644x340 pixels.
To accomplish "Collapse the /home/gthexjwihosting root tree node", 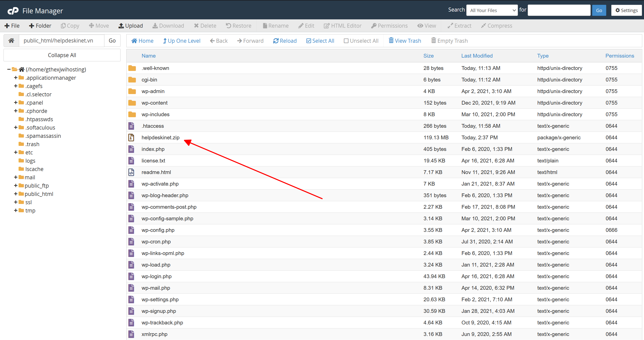I will click(x=9, y=69).
